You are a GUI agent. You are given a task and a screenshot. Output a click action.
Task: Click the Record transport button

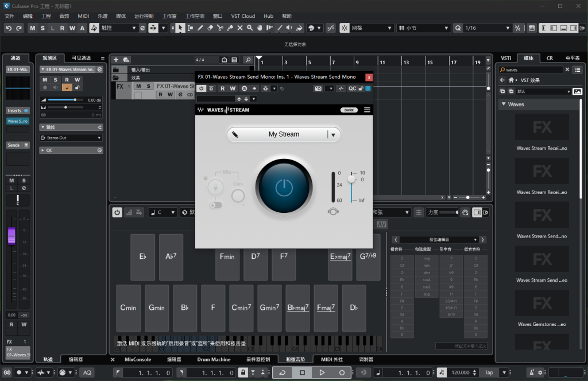[x=342, y=372]
